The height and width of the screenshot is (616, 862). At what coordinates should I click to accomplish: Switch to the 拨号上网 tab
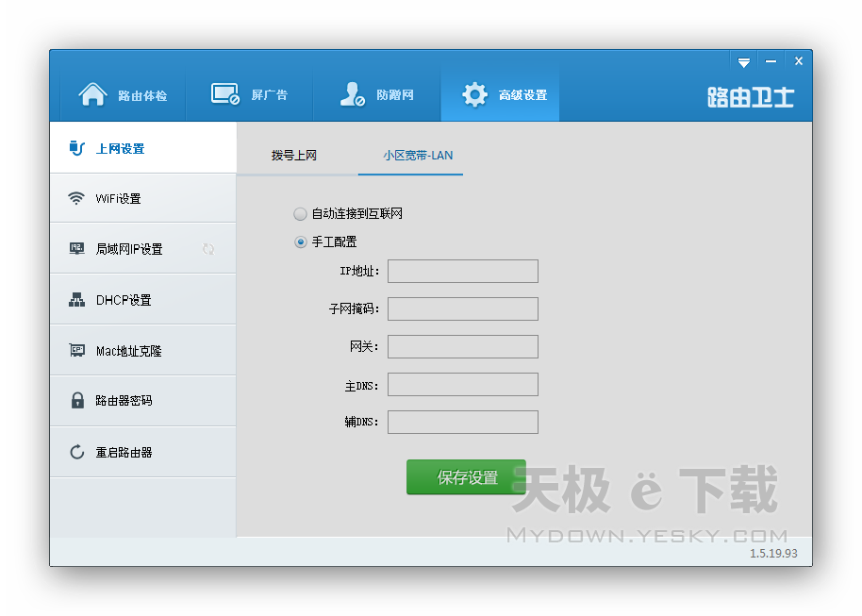coord(296,157)
